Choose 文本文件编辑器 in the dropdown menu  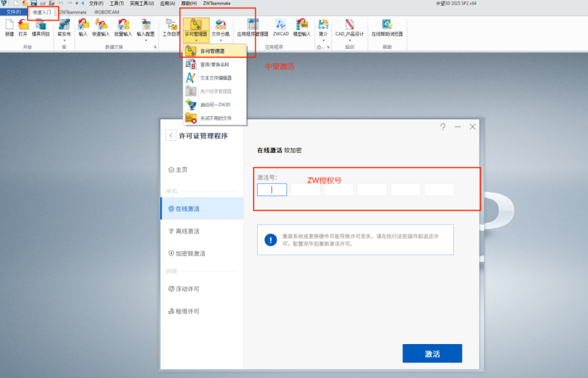(215, 78)
